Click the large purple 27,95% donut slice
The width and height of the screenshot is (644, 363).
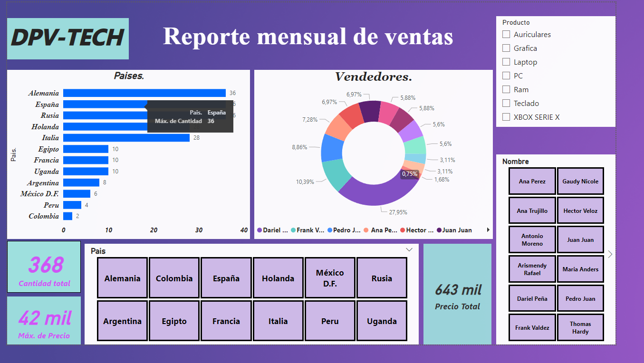coord(375,195)
